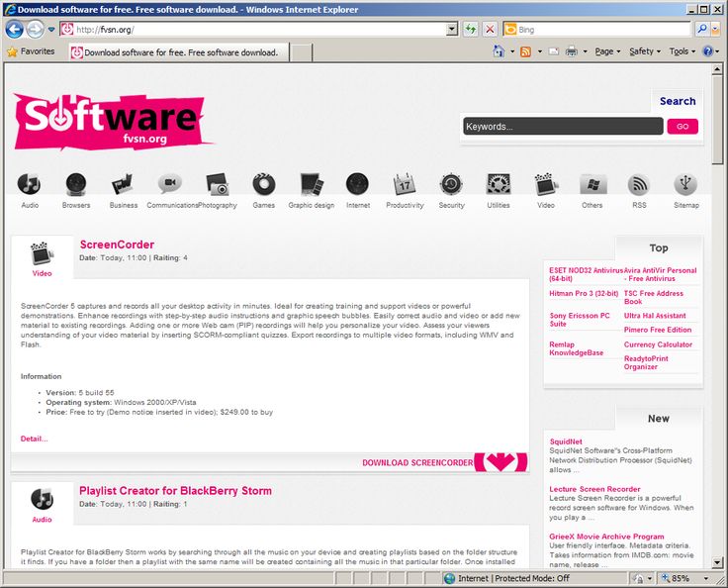Screen dimensions: 728x588
Task: Open the Utilities gear icon
Action: coord(499,184)
